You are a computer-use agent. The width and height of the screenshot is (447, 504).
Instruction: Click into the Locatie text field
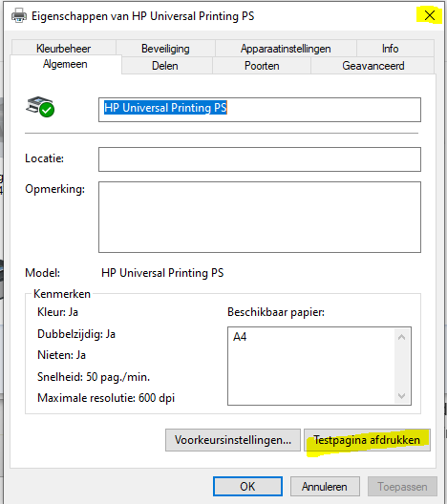260,159
